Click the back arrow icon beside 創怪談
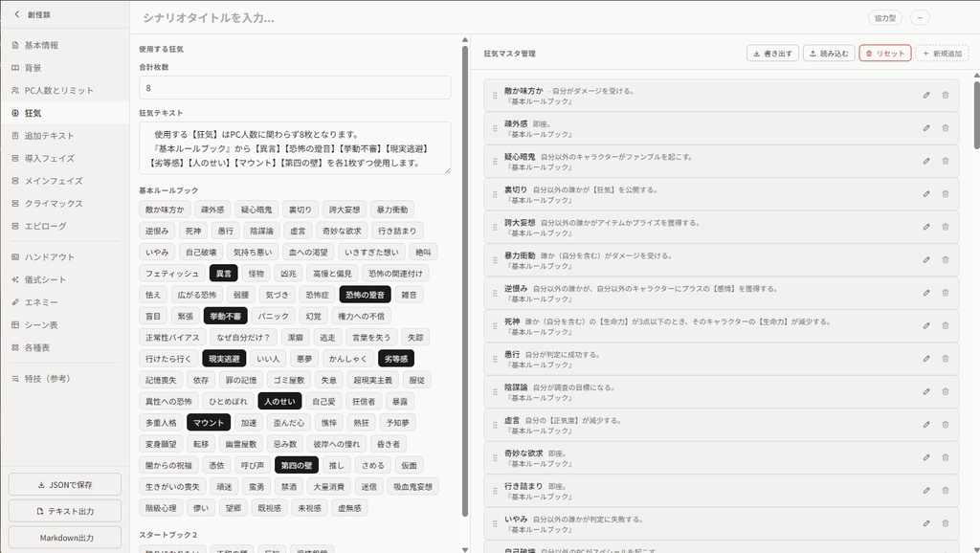Image resolution: width=980 pixels, height=553 pixels. pos(17,14)
